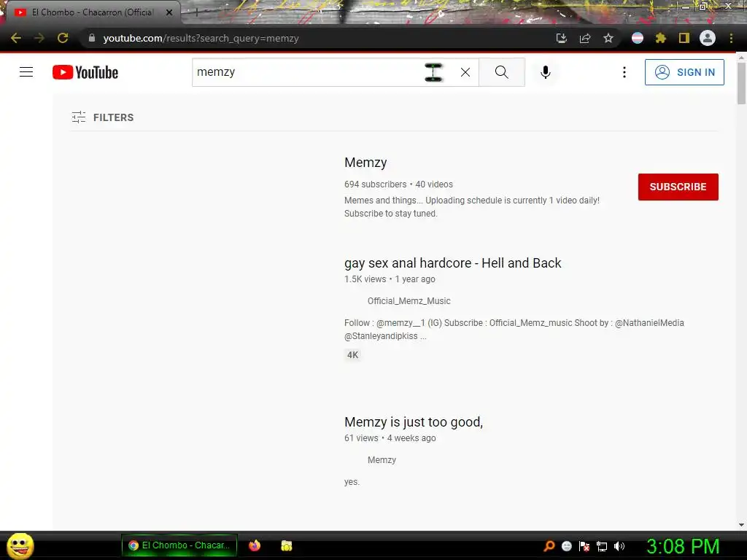The image size is (747, 560).
Task: Click the install app icon in address bar
Action: coord(562,38)
